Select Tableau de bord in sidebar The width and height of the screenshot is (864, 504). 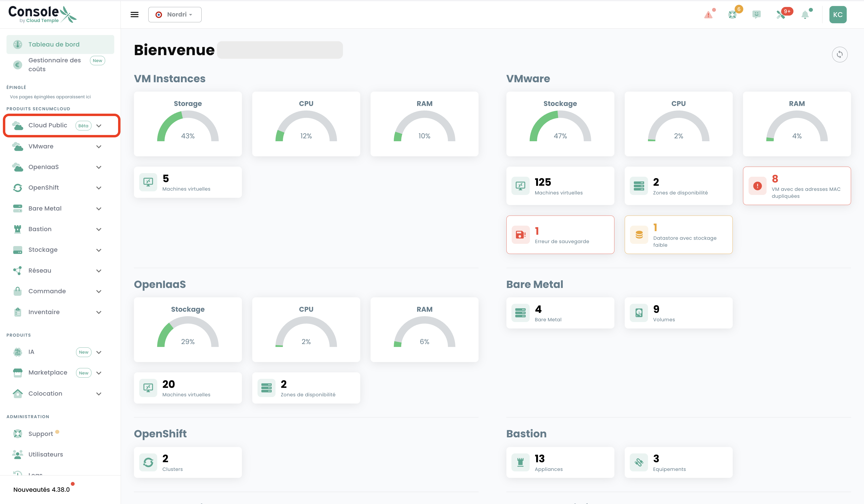pos(60,44)
